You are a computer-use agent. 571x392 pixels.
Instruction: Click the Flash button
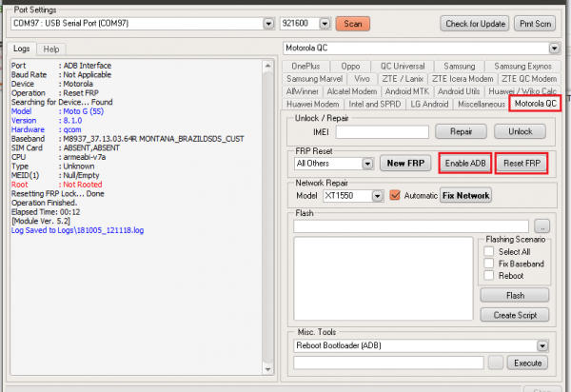515,295
